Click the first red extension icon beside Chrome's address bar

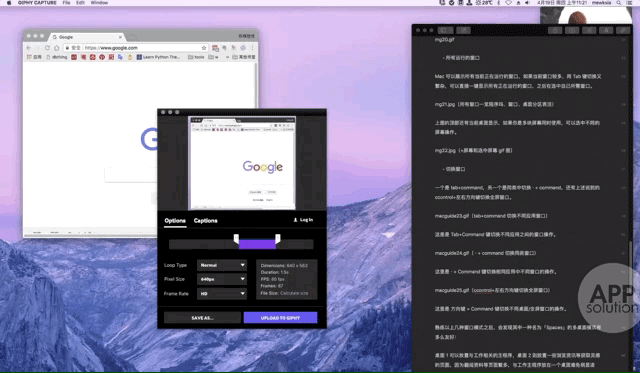pyautogui.click(x=215, y=48)
